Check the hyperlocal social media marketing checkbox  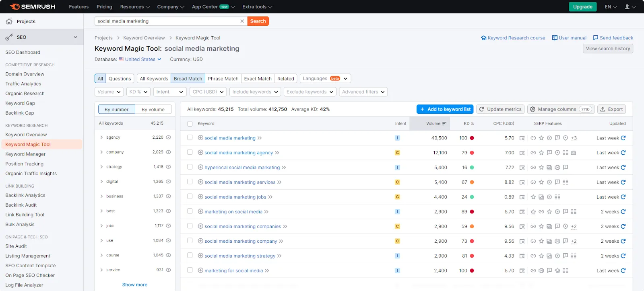(190, 167)
